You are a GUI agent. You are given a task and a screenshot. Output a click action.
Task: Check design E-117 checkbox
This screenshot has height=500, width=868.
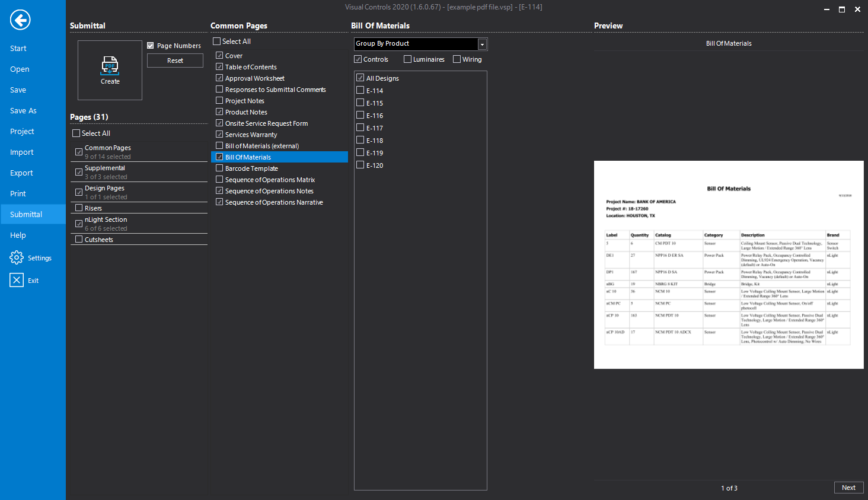(x=360, y=128)
